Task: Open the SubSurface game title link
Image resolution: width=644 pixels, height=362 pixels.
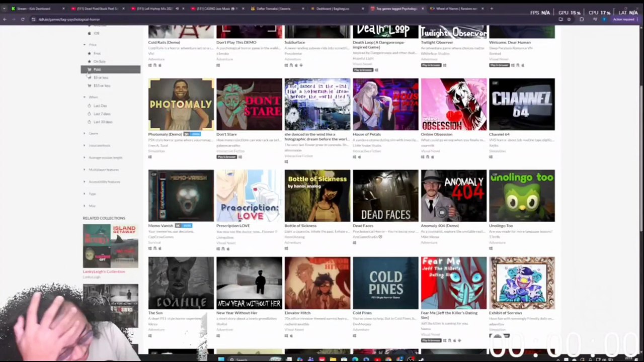Action: tap(295, 42)
